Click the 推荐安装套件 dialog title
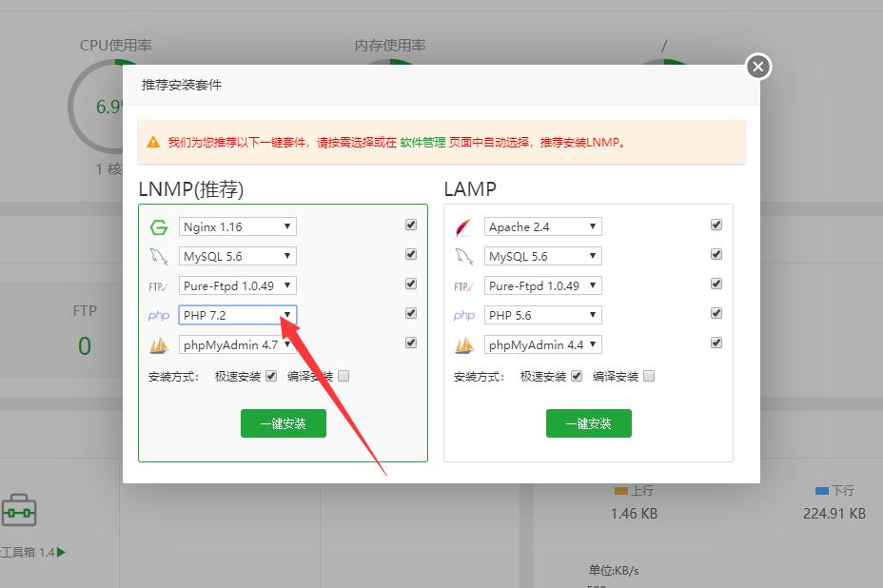This screenshot has width=883, height=588. click(182, 85)
